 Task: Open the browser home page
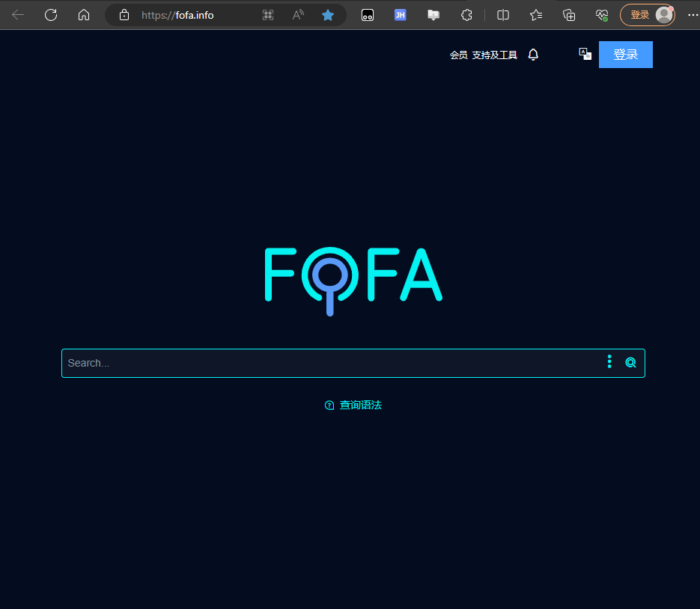(84, 15)
